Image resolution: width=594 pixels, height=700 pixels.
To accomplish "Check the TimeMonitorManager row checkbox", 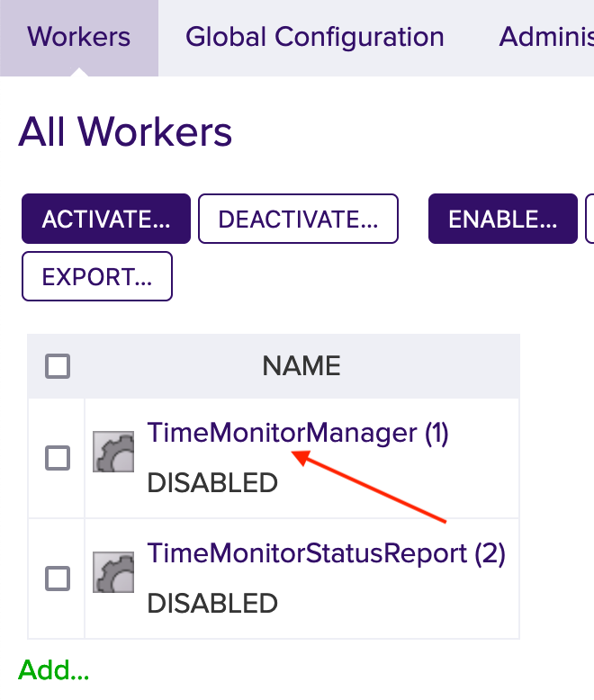I will pyautogui.click(x=58, y=458).
